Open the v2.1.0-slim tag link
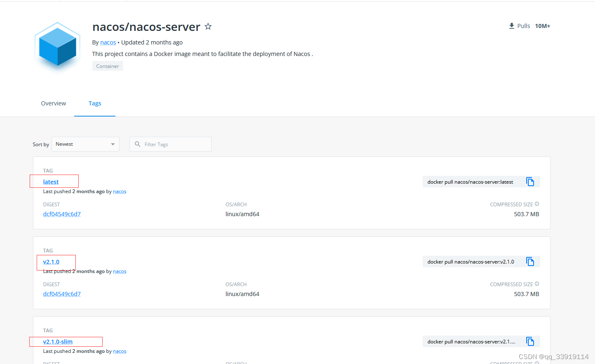This screenshot has height=364, width=595. [x=58, y=341]
